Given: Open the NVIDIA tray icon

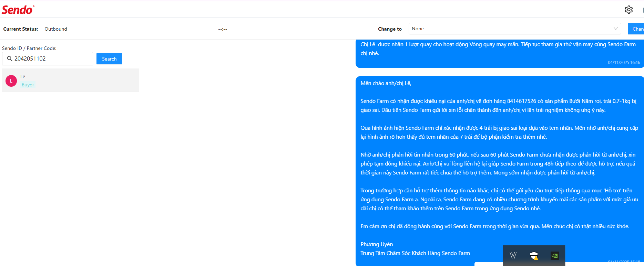Looking at the screenshot, I should 555,255.
